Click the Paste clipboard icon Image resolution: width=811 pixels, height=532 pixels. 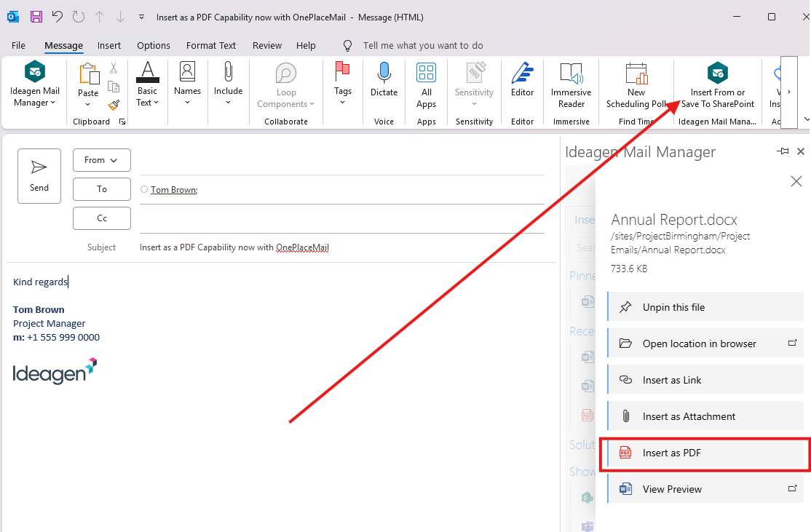point(88,74)
